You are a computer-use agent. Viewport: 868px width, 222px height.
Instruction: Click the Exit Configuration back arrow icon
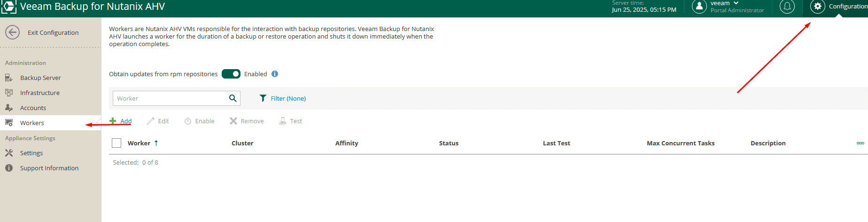click(12, 32)
